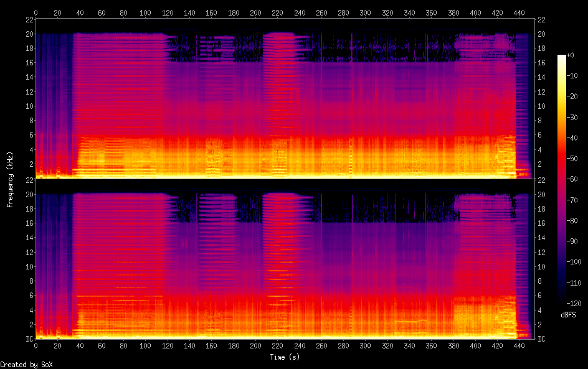Click the "Time (s)" axis label

pyautogui.click(x=285, y=357)
